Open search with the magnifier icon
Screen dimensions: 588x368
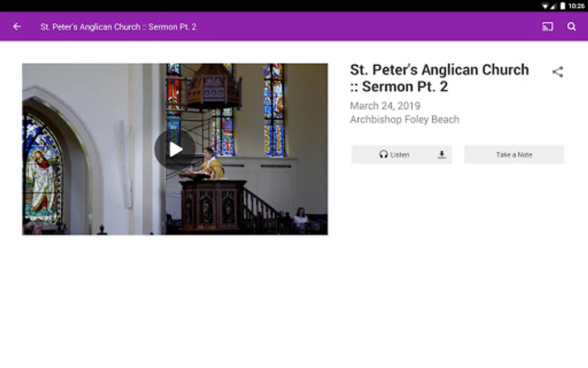tap(572, 27)
